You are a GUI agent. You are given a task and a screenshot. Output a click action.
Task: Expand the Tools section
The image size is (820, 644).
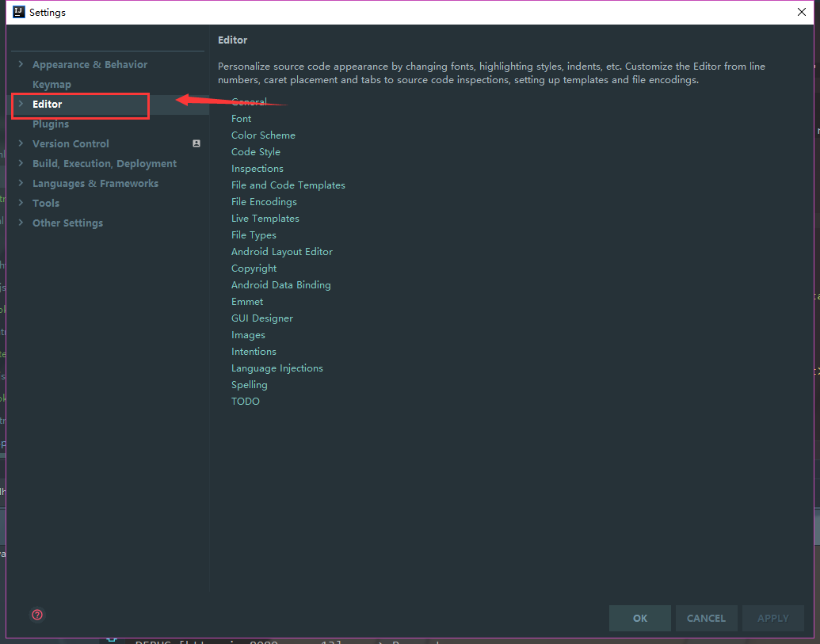[x=21, y=203]
